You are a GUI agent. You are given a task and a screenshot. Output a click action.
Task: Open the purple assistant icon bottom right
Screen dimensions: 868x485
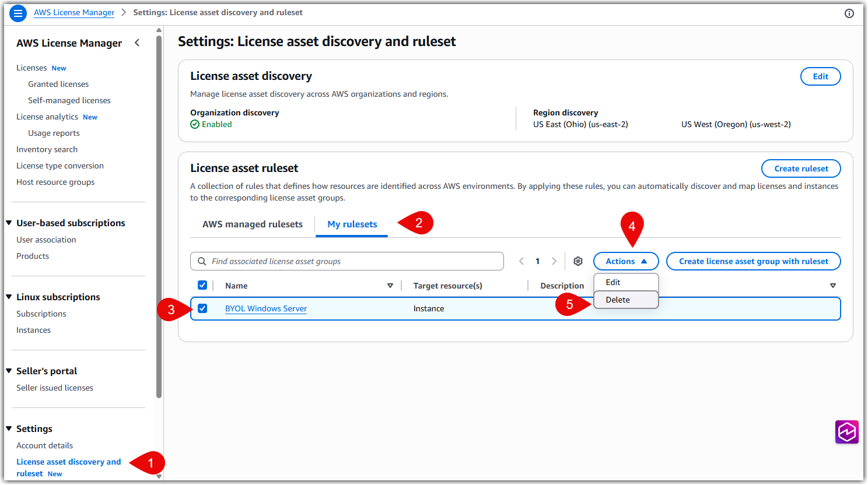tap(846, 432)
